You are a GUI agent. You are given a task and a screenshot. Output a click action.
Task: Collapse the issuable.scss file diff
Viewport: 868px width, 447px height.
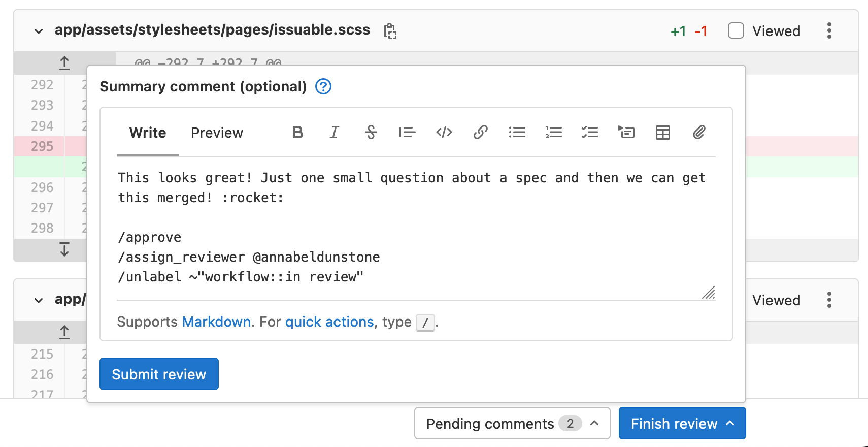point(39,30)
